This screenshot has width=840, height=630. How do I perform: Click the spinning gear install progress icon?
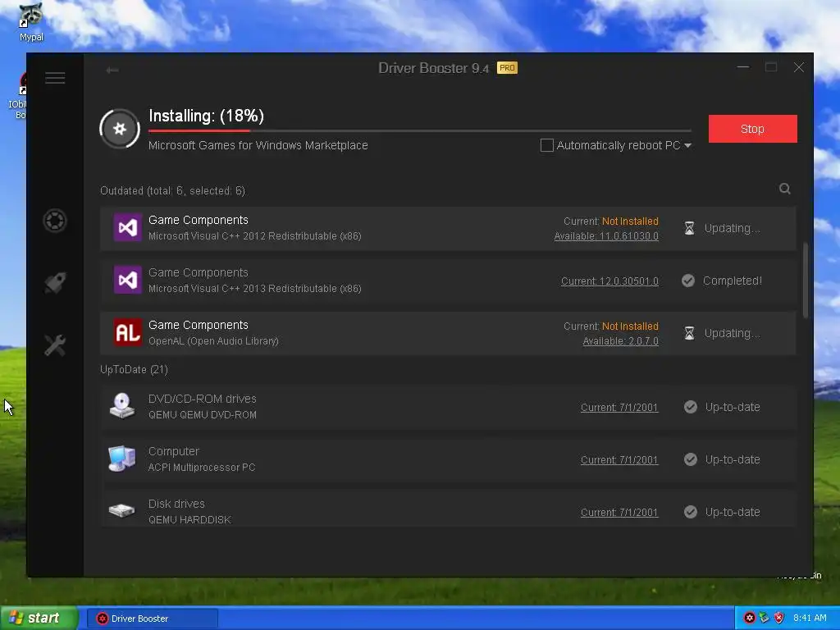point(120,129)
